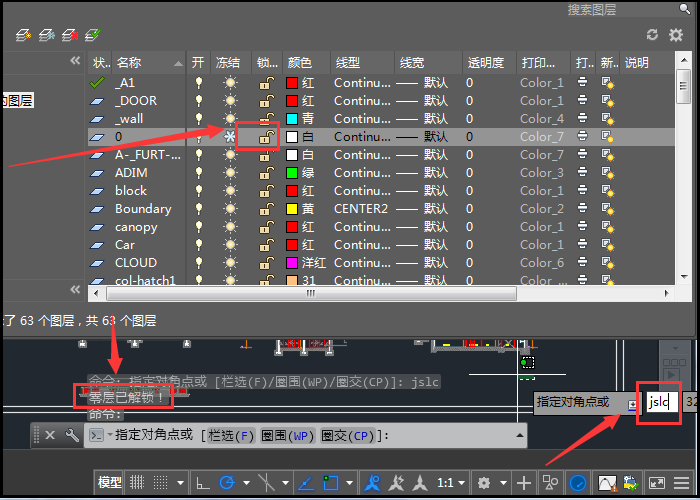Click the 透明度 column header
The height and width of the screenshot is (500, 700).
489,63
